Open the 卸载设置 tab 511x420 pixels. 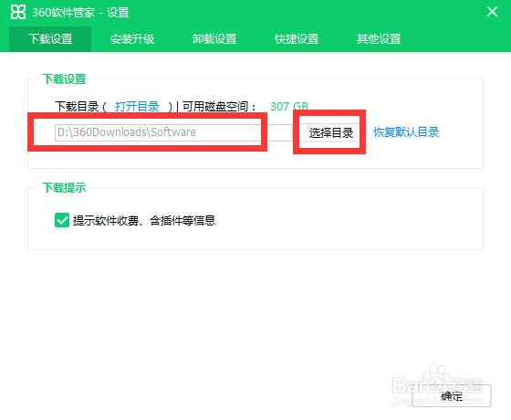214,38
